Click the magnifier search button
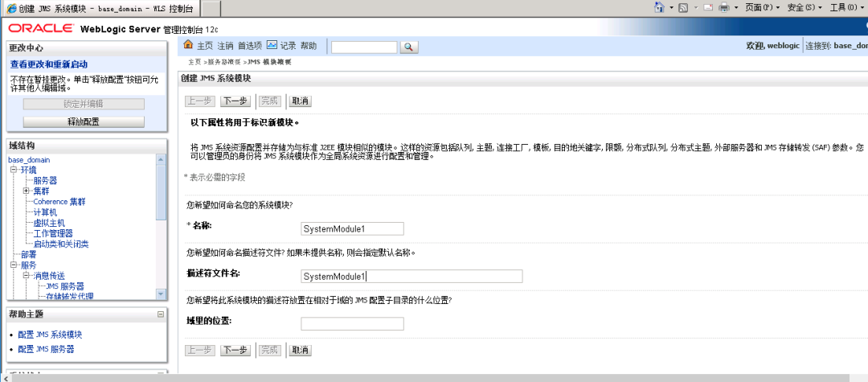 click(408, 47)
